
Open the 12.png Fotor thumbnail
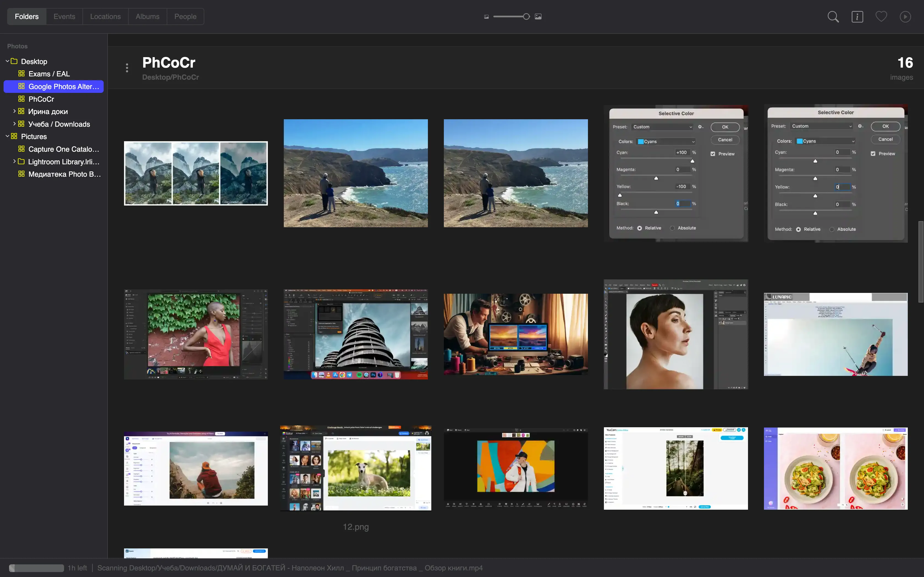point(356,468)
